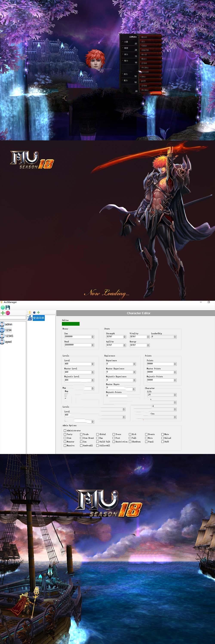Click the dark blue round icon in character toolbar
The height and width of the screenshot is (644, 215).
pyautogui.click(x=34, y=313)
